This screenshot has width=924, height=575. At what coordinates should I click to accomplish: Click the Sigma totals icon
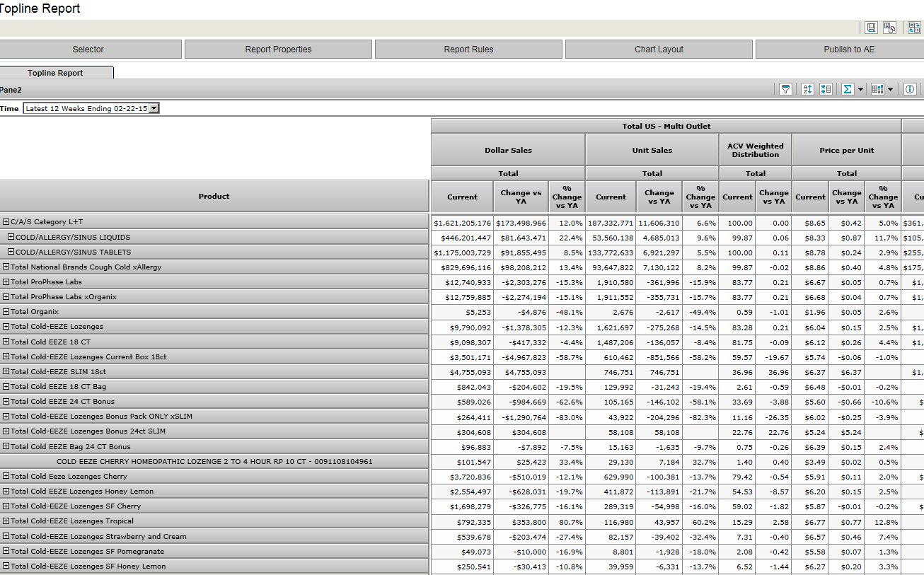pyautogui.click(x=848, y=89)
